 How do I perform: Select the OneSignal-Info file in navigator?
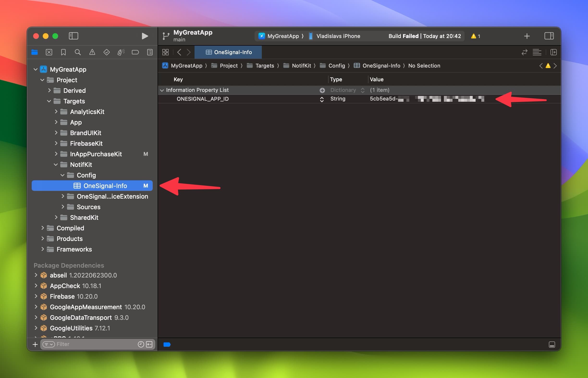point(92,186)
